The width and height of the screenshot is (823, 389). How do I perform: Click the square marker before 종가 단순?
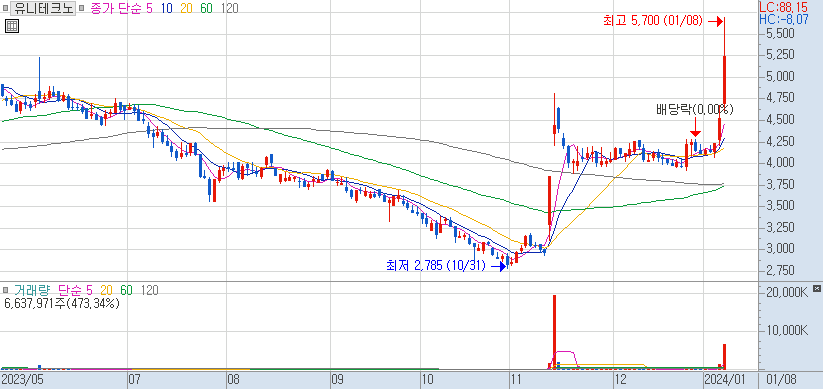tap(80, 8)
